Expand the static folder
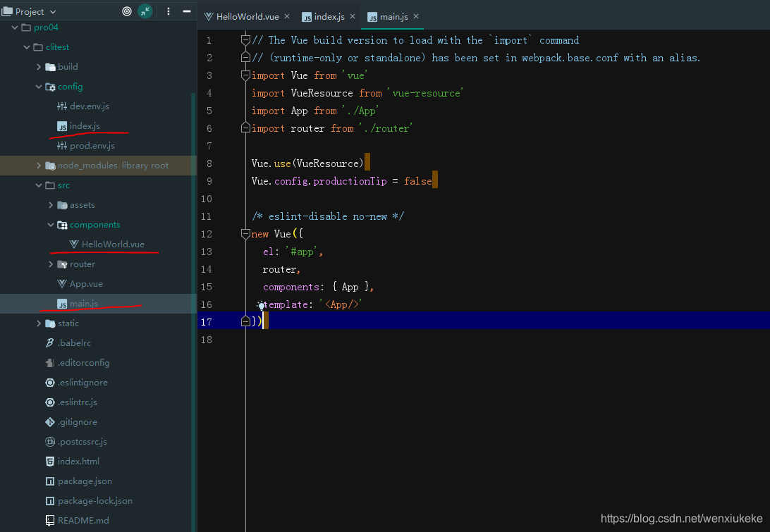Image resolution: width=770 pixels, height=532 pixels. (x=39, y=323)
